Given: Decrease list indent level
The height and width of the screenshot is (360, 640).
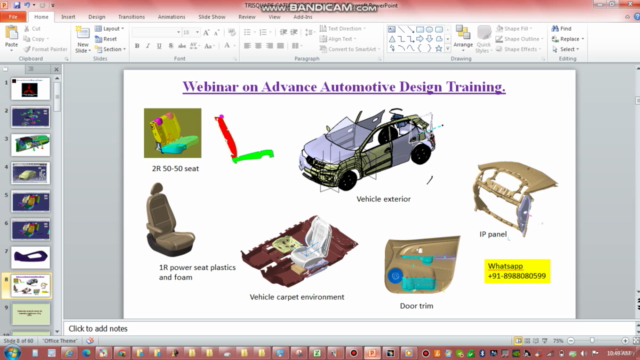Looking at the screenshot, I should click(283, 32).
